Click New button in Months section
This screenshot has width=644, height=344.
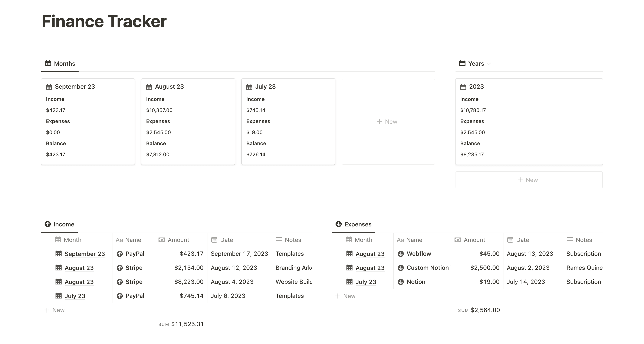386,121
